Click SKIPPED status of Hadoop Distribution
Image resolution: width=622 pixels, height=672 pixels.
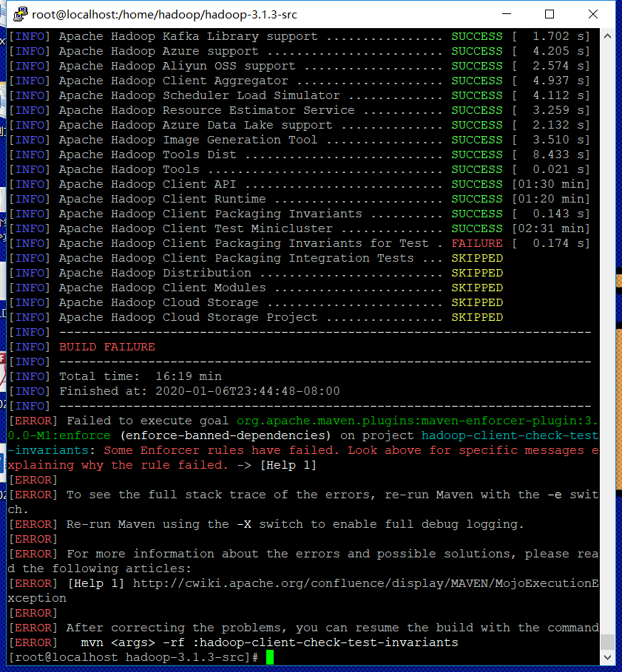(x=477, y=273)
